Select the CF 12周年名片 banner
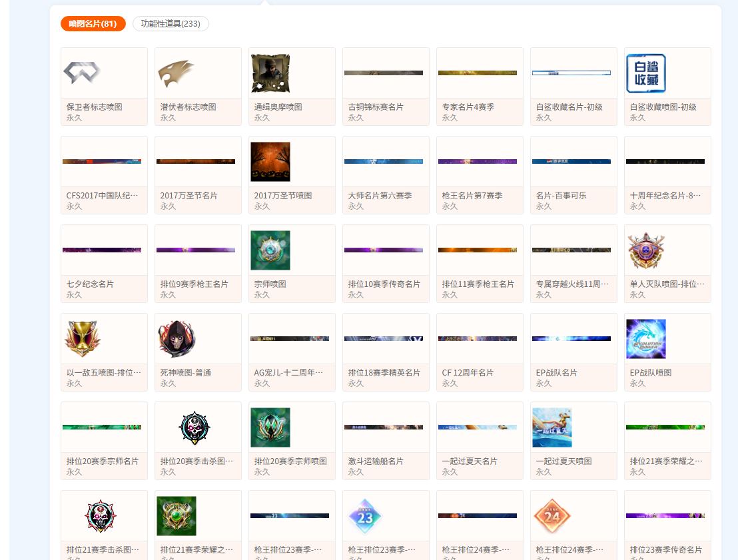 click(478, 338)
